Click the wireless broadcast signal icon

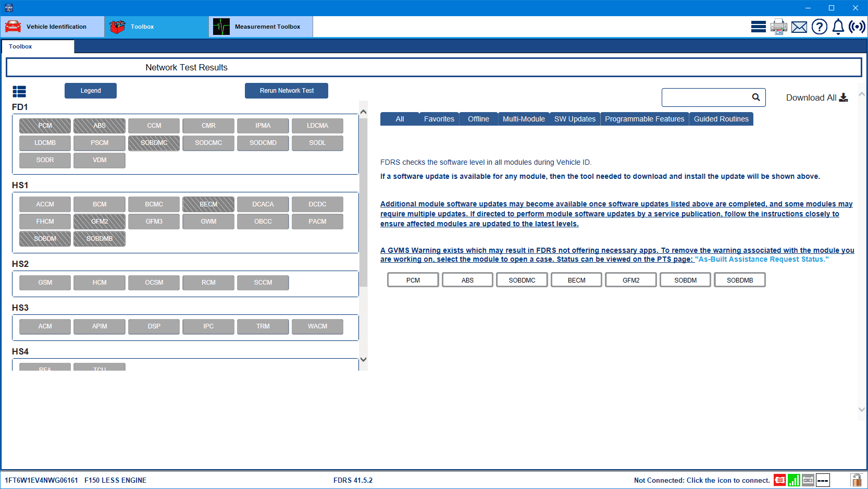tap(857, 27)
